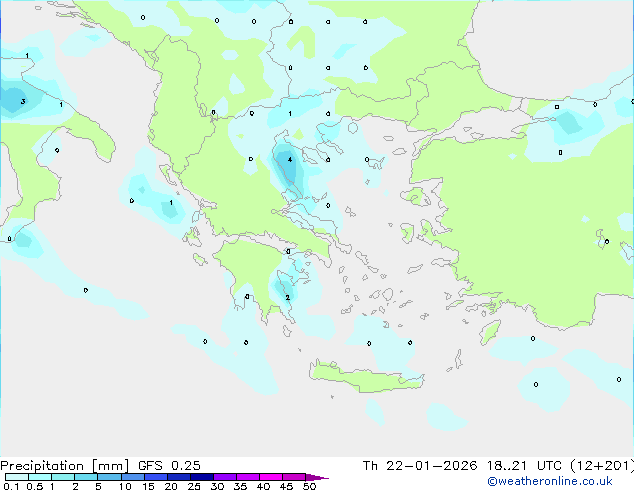Pick the legend swatch between 2 and 5
Image resolution: width=634 pixels, height=490 pixels.
click(86, 477)
